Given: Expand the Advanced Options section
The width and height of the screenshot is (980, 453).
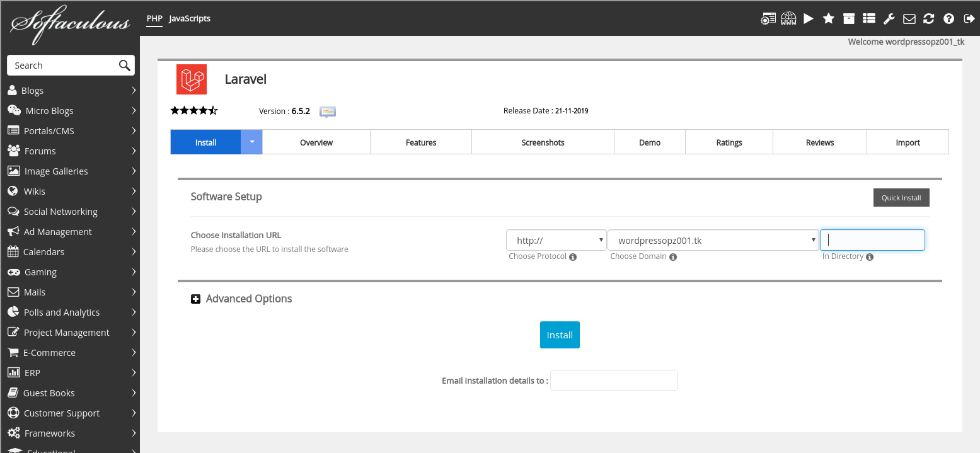Looking at the screenshot, I should (196, 299).
